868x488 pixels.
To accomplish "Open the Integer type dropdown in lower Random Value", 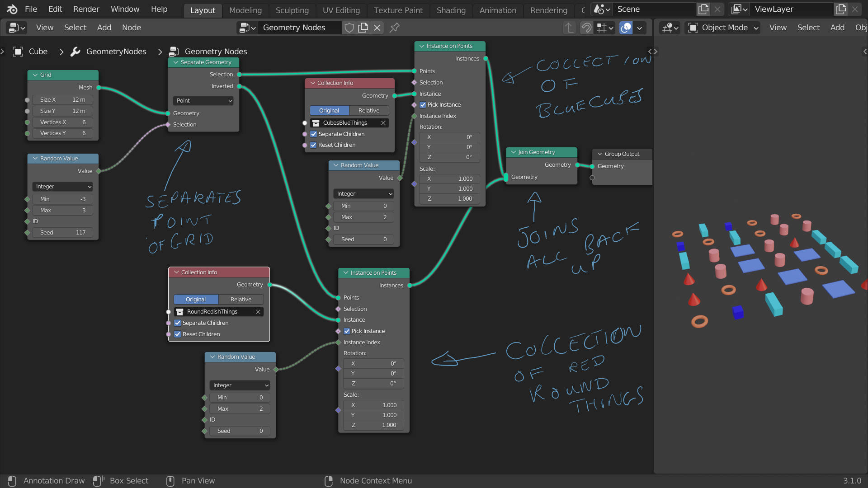I will (x=239, y=385).
